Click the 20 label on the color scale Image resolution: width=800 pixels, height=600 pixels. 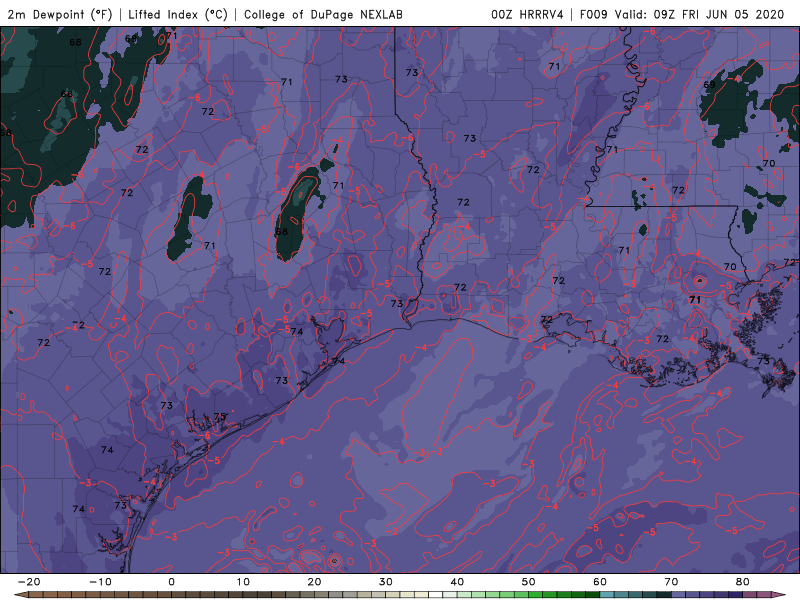[x=314, y=582]
